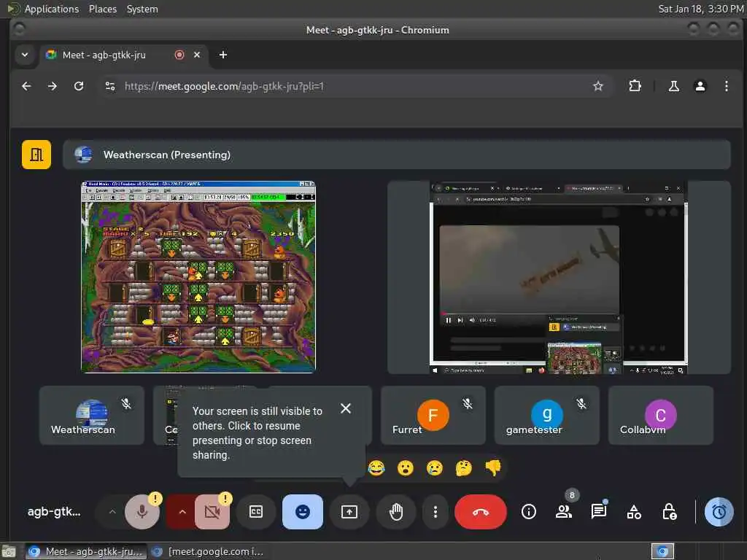Click the date and time clock
The height and width of the screenshot is (560, 747).
click(x=701, y=9)
